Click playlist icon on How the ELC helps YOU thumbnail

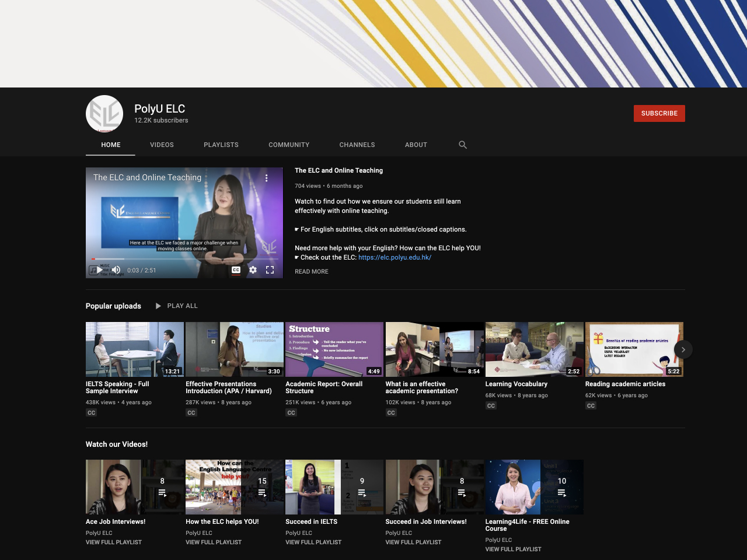[262, 493]
